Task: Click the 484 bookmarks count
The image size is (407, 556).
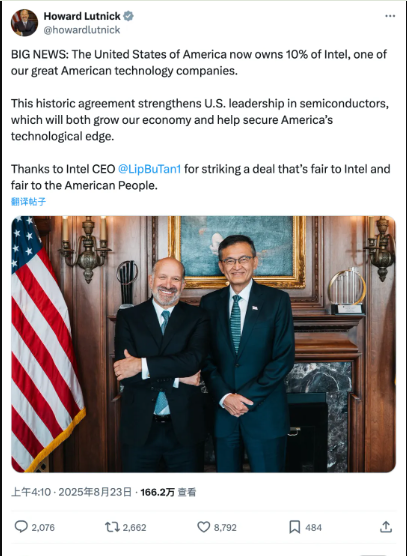Action: click(x=313, y=528)
